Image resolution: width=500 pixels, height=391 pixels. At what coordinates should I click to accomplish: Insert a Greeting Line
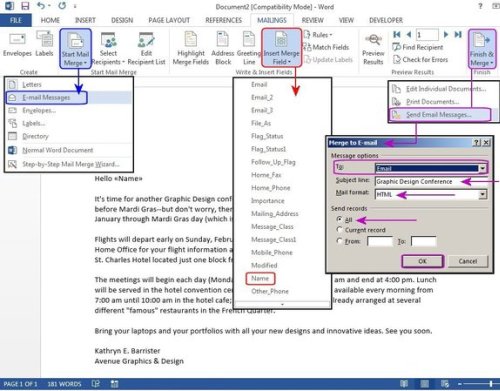point(249,49)
